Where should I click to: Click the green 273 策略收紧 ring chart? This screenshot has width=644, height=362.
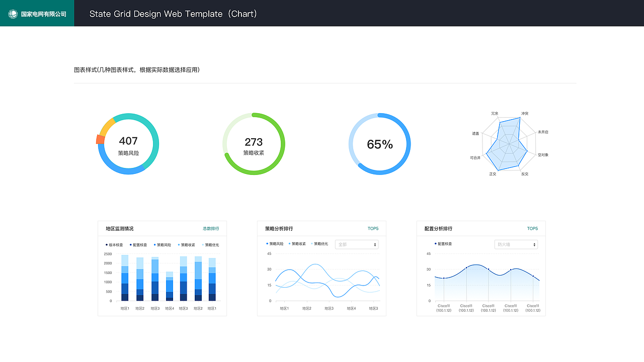254,144
